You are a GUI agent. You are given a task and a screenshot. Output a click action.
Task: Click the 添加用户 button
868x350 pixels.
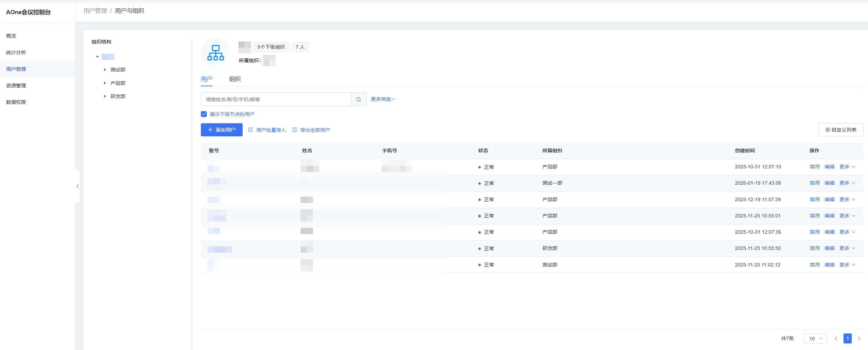[222, 130]
